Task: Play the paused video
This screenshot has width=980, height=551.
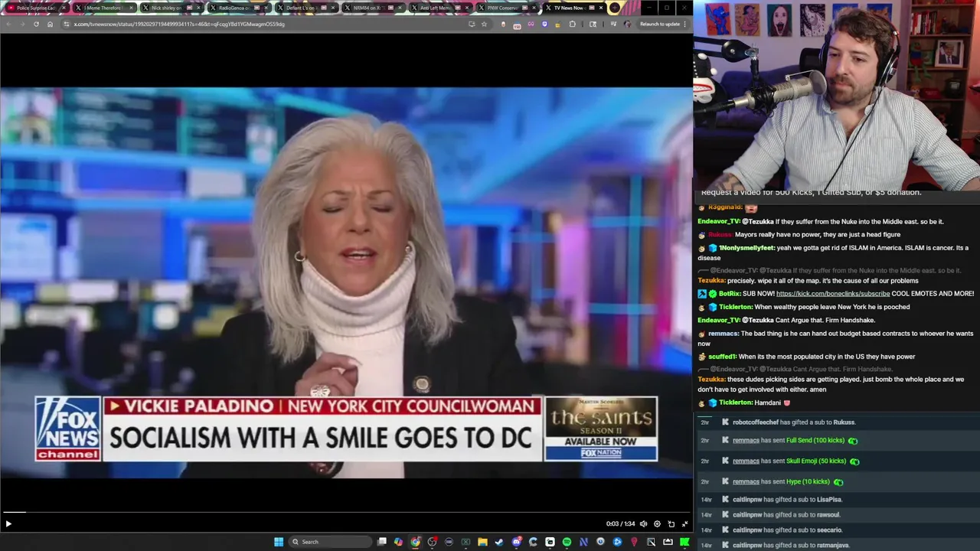Action: (x=8, y=524)
